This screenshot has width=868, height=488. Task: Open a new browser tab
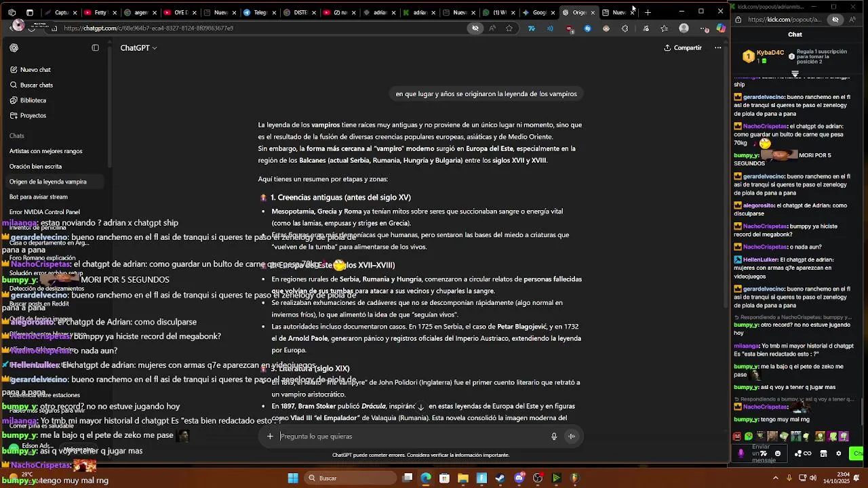click(648, 12)
